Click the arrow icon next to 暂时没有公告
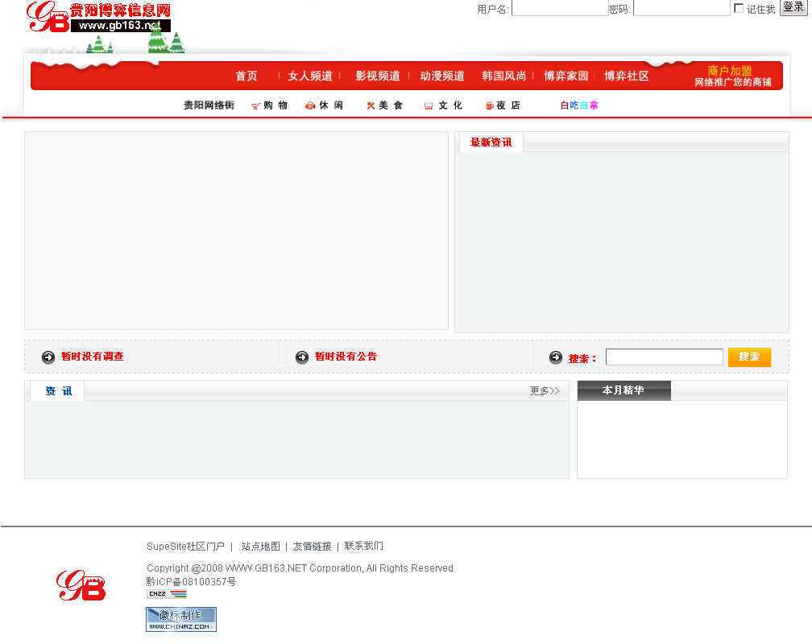 tap(302, 357)
